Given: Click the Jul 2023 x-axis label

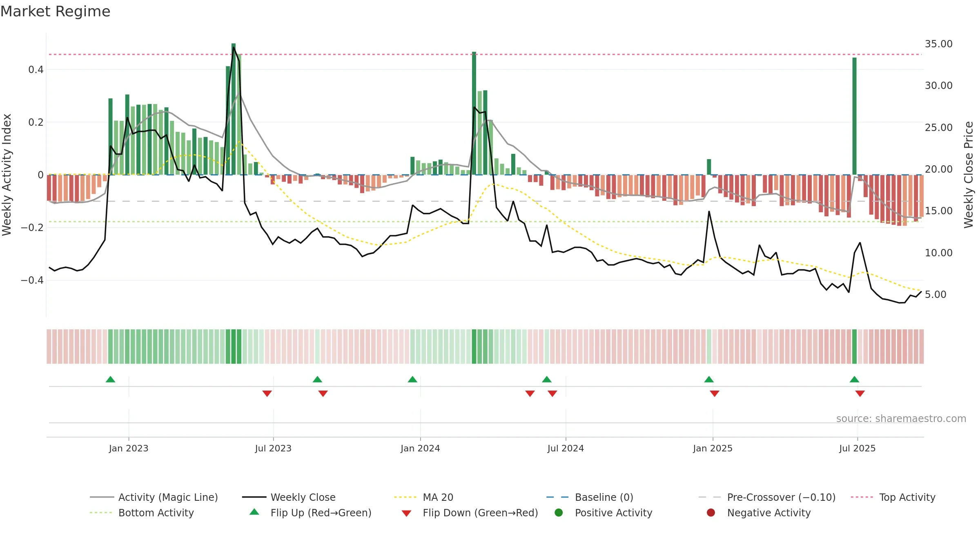Looking at the screenshot, I should coord(273,449).
